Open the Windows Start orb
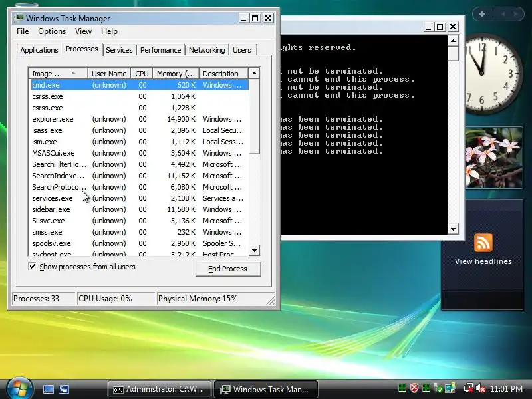532x399 pixels. [x=19, y=388]
